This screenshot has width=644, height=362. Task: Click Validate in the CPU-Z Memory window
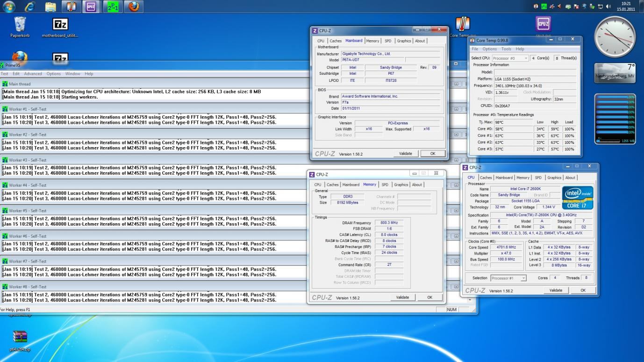[x=402, y=298]
